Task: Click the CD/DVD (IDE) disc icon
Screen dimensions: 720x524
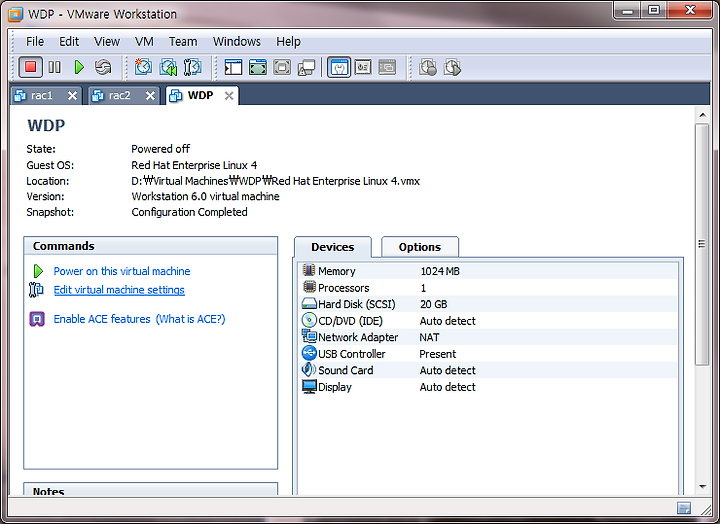Action: tap(309, 320)
